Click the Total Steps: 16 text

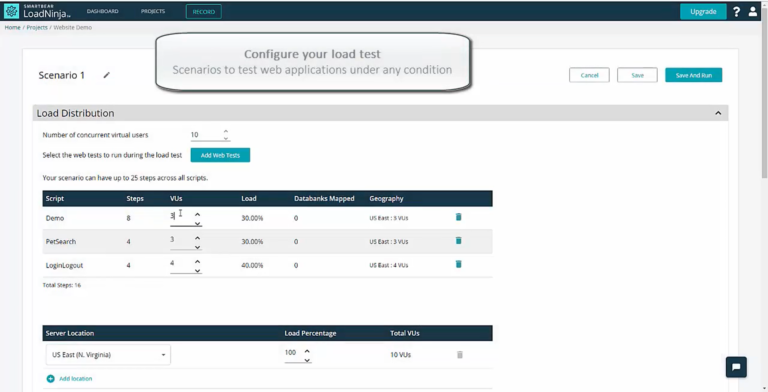coord(62,285)
